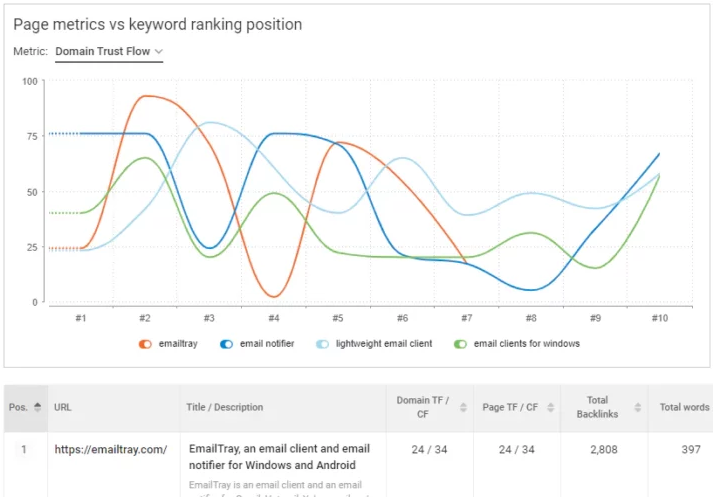
Task: Click the orange emailtray line peak at #2
Action: coord(147,96)
